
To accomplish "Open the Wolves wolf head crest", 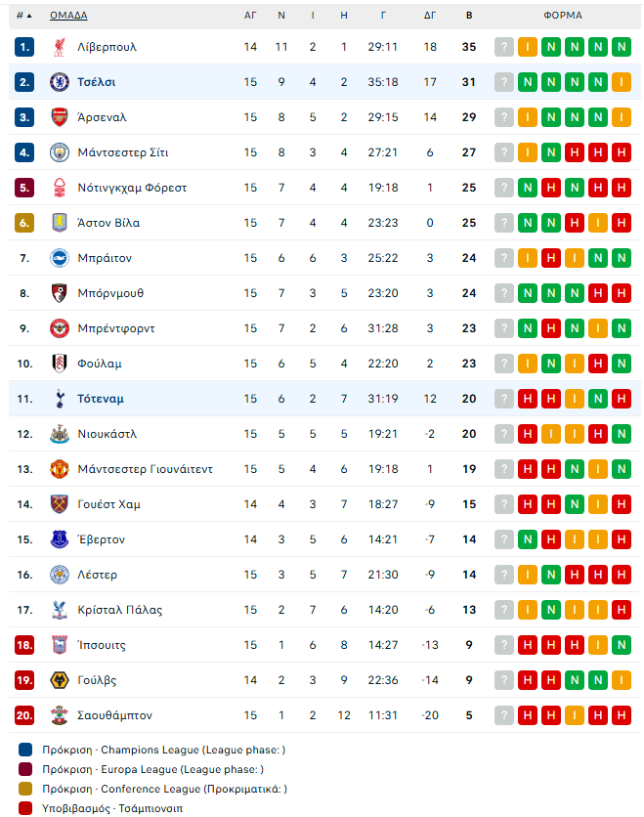I will (60, 680).
